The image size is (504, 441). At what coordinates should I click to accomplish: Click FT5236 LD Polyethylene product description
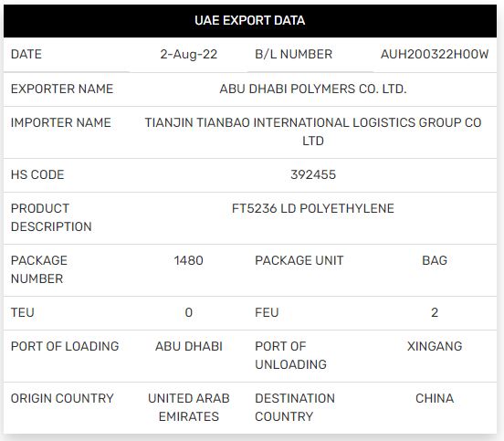pos(313,208)
